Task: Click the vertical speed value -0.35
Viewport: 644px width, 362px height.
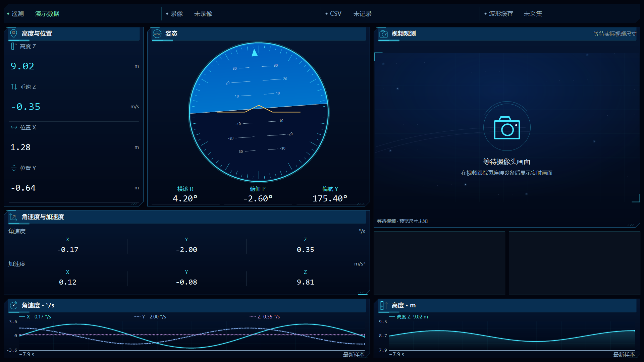Action: pos(25,107)
